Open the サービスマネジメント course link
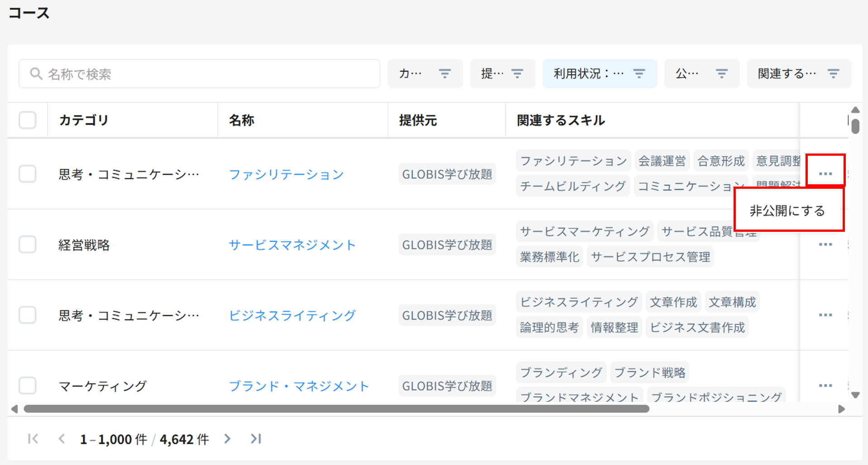The width and height of the screenshot is (868, 465). (292, 245)
